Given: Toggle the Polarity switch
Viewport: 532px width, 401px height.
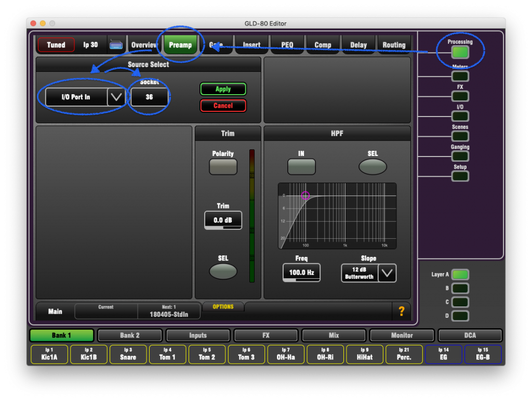Looking at the screenshot, I should point(223,167).
